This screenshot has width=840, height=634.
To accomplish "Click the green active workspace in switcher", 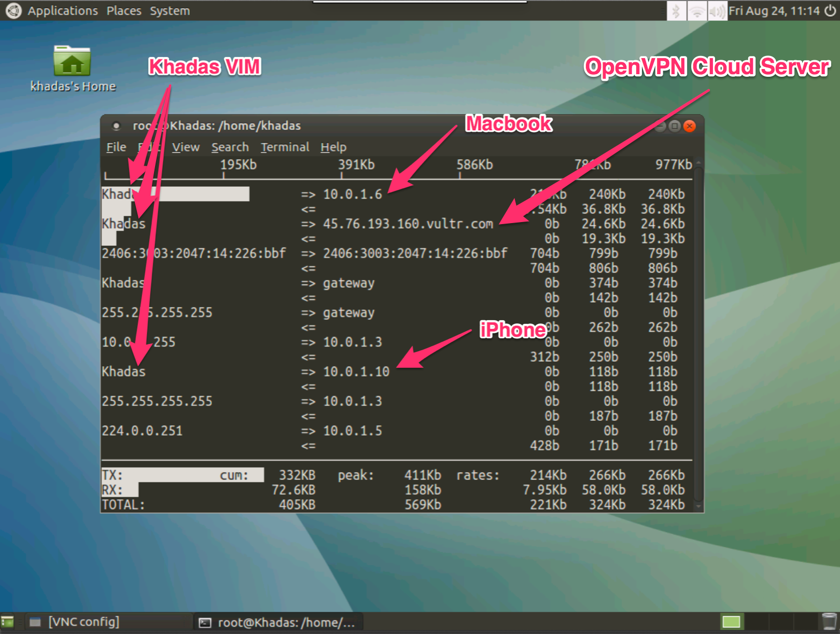I will tap(731, 622).
